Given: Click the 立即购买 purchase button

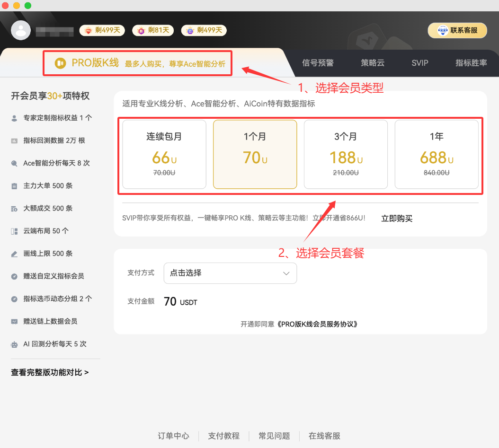Looking at the screenshot, I should click(397, 219).
